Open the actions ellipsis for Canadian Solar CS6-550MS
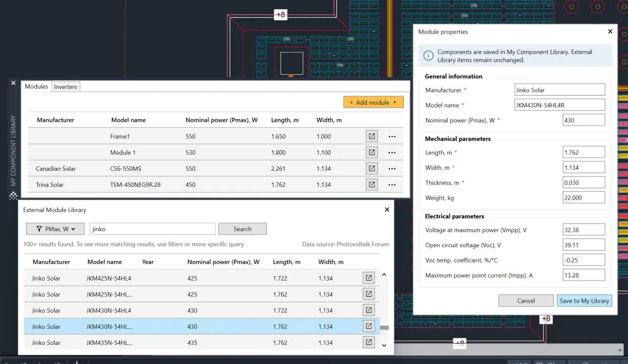 click(x=392, y=168)
